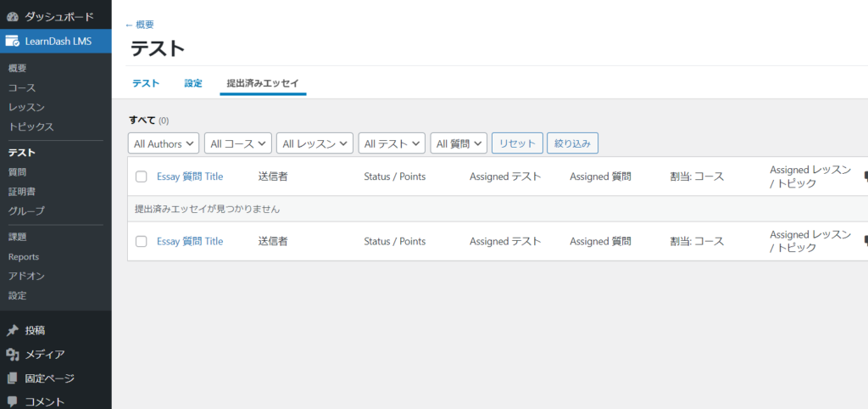
Task: Toggle select-all checkbox in table footer
Action: [x=142, y=242]
